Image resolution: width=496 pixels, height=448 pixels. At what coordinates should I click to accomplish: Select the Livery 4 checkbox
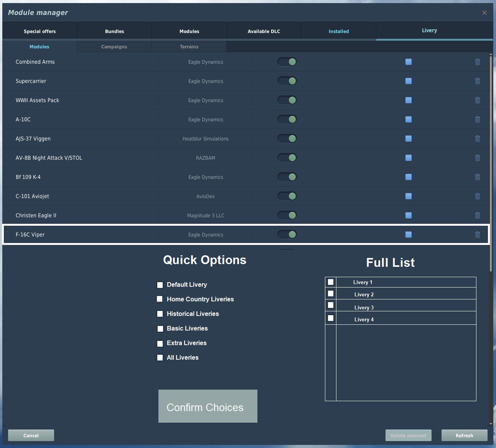pyautogui.click(x=331, y=318)
